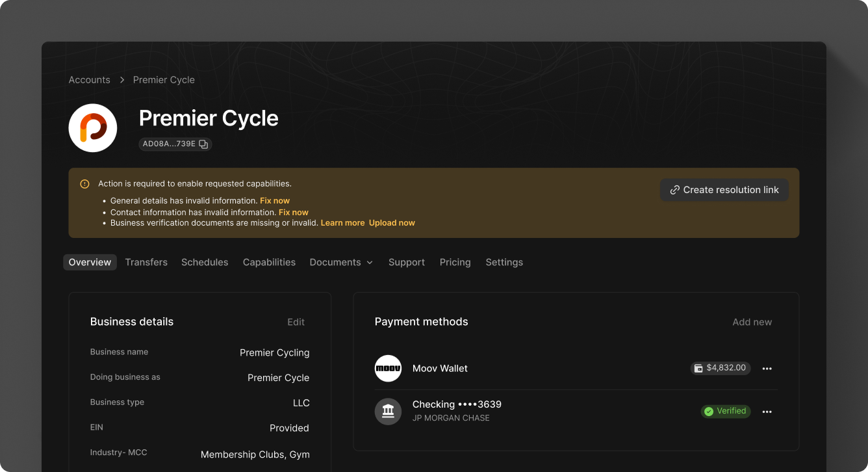The height and width of the screenshot is (472, 868).
Task: Expand the Documents dropdown tab
Action: pyautogui.click(x=341, y=262)
